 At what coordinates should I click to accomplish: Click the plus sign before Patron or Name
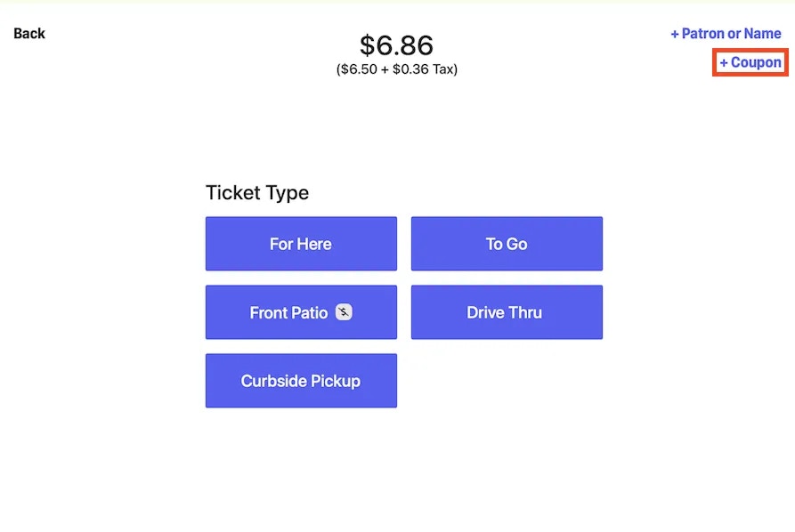pos(674,34)
